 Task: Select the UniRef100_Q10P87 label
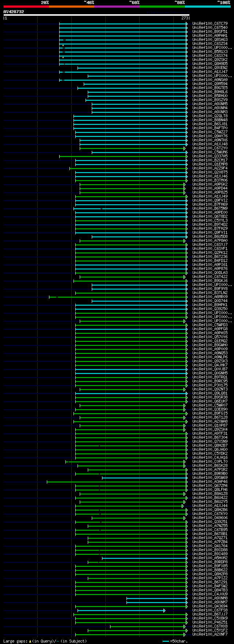click(210, 426)
